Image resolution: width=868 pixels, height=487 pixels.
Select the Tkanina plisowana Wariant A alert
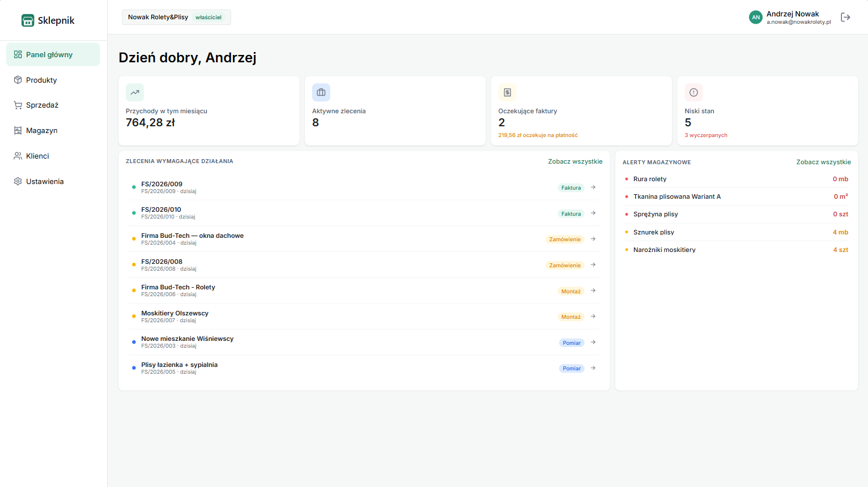point(676,196)
